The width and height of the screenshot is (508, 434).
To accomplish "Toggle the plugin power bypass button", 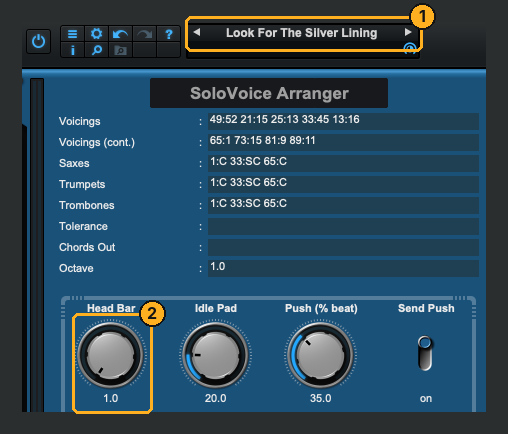I will coord(38,41).
